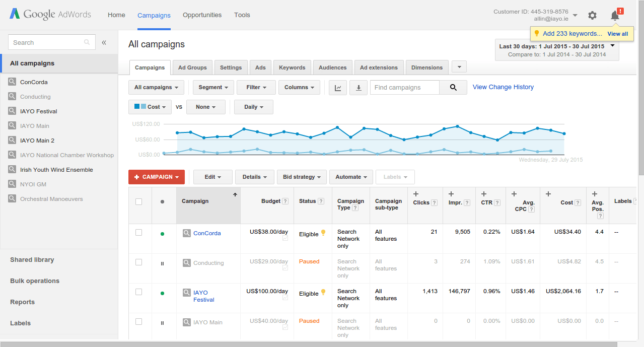Open the Opportunities menu item
Image resolution: width=644 pixels, height=347 pixels.
point(202,15)
